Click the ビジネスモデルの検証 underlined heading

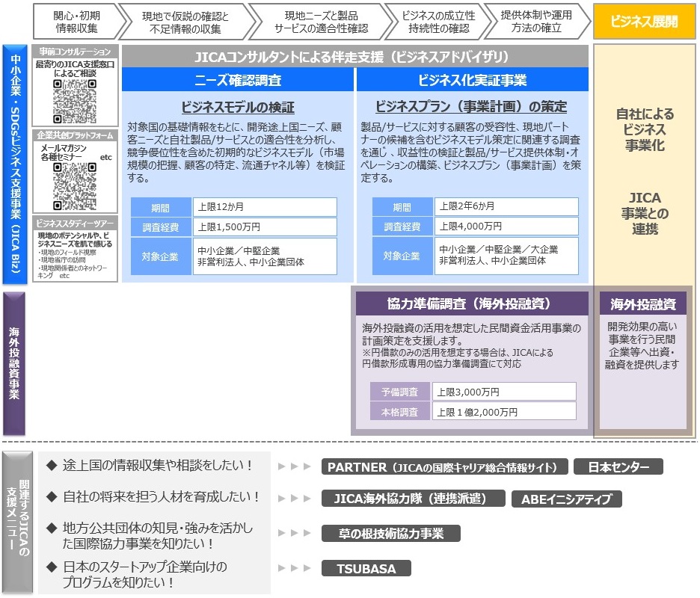[x=238, y=108]
